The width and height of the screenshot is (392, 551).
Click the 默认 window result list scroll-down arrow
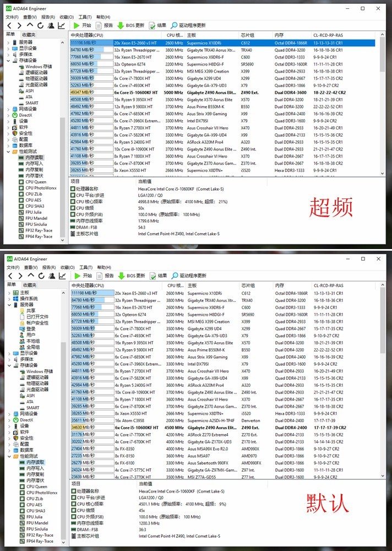pos(383,476)
